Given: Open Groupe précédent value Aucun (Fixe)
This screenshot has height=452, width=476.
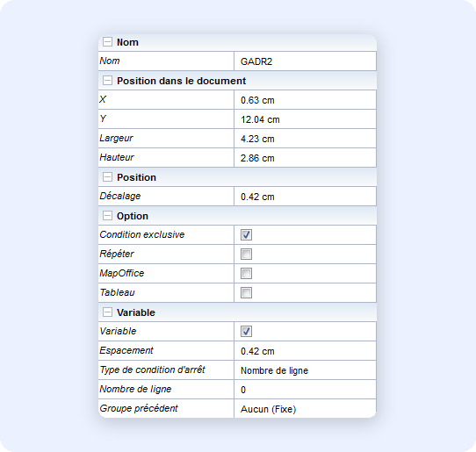Looking at the screenshot, I should (305, 409).
